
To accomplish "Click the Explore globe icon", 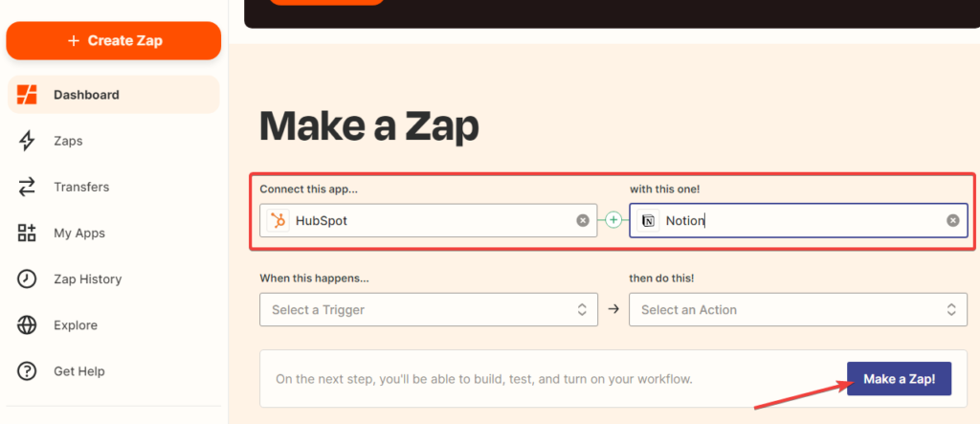I will (x=28, y=324).
